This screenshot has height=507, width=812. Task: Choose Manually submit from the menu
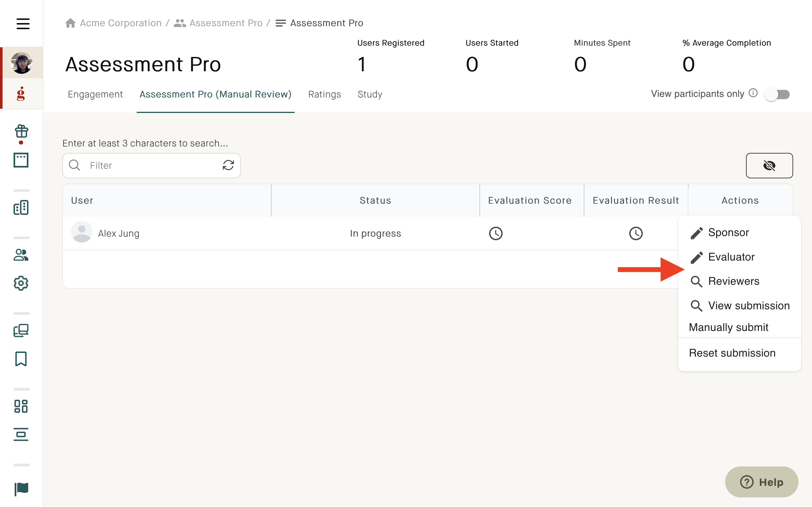pos(728,327)
